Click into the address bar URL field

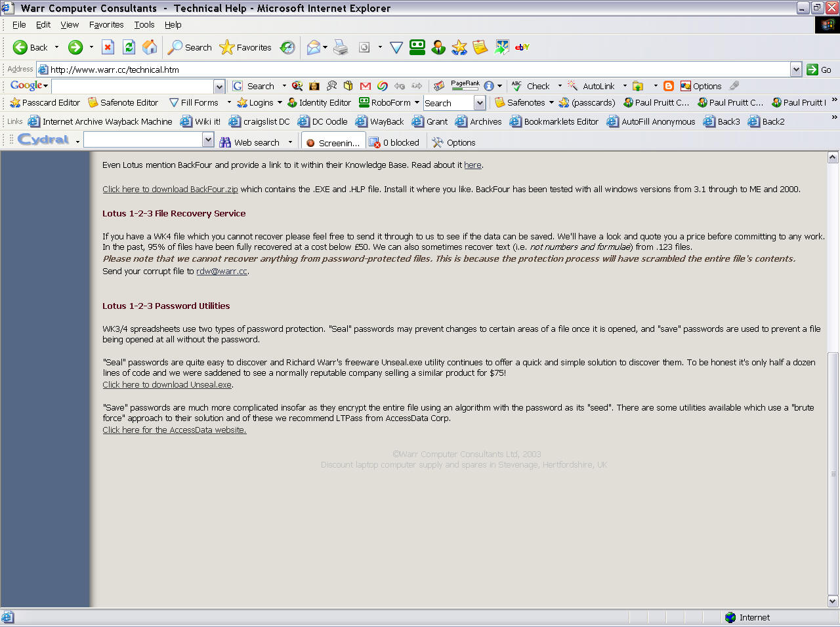pyautogui.click(x=413, y=70)
